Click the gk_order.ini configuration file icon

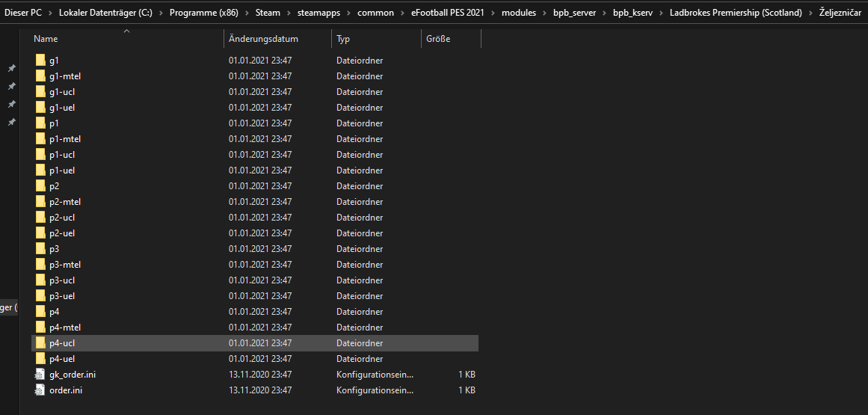coord(40,375)
